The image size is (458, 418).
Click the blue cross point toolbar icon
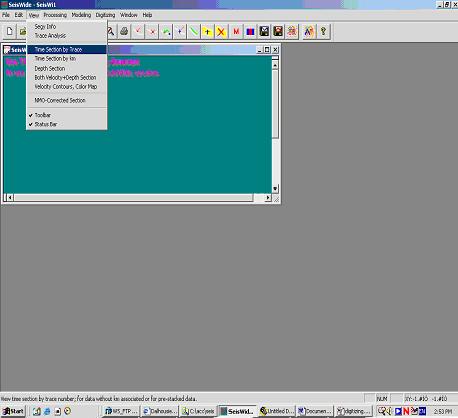coord(180,32)
